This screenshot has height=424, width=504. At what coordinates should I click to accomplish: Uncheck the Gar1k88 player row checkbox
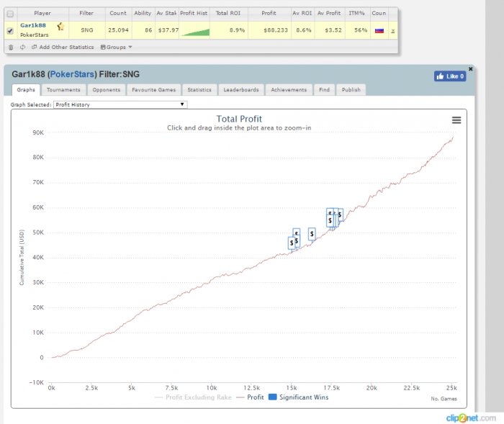tap(9, 30)
